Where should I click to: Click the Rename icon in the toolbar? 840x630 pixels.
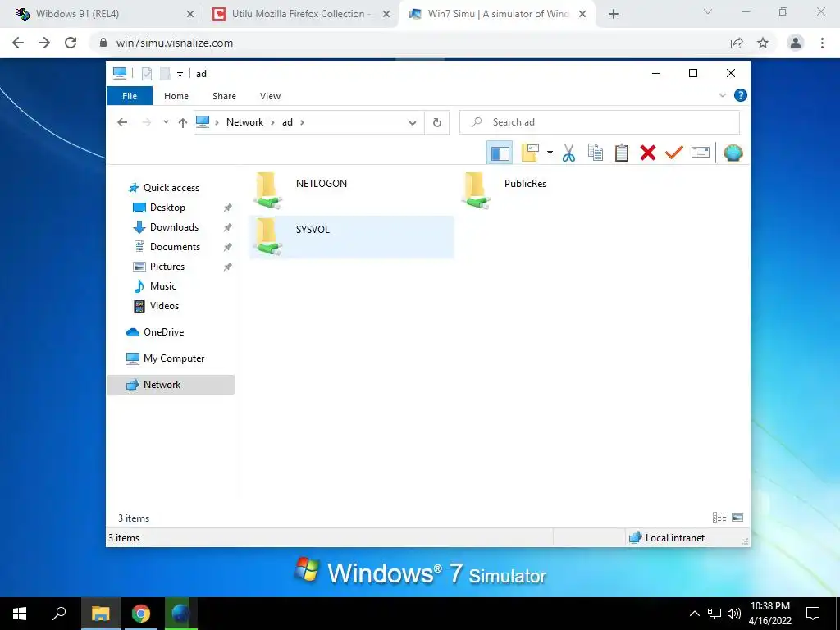coord(701,153)
